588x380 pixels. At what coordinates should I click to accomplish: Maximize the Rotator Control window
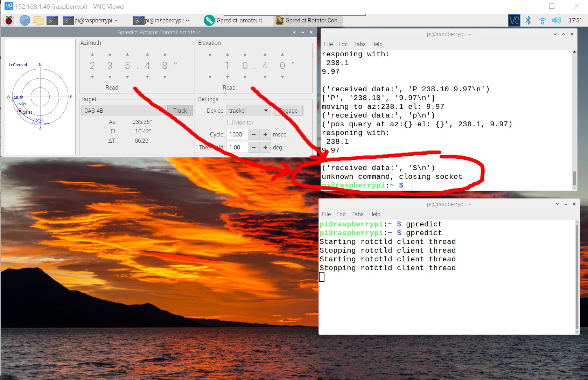coord(303,32)
